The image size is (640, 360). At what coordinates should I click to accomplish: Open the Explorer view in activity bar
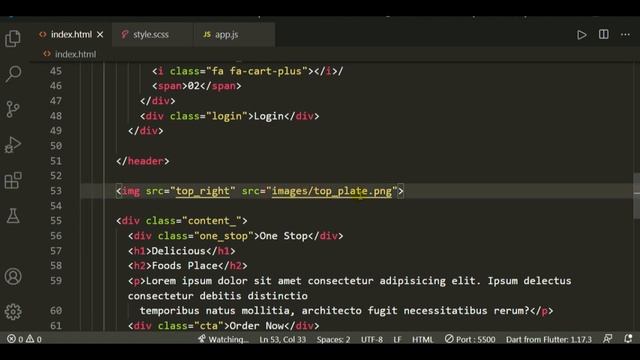[x=13, y=39]
